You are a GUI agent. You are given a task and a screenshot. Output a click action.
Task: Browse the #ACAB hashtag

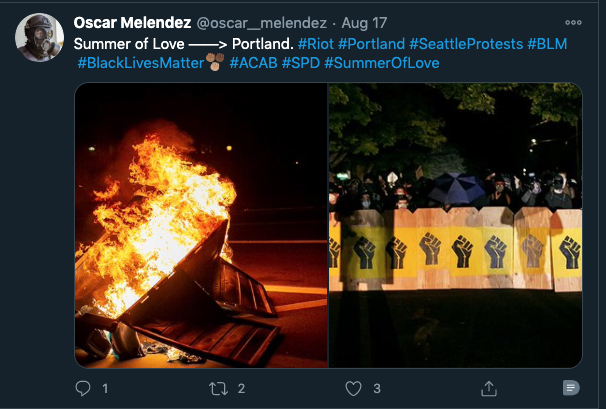pos(252,63)
